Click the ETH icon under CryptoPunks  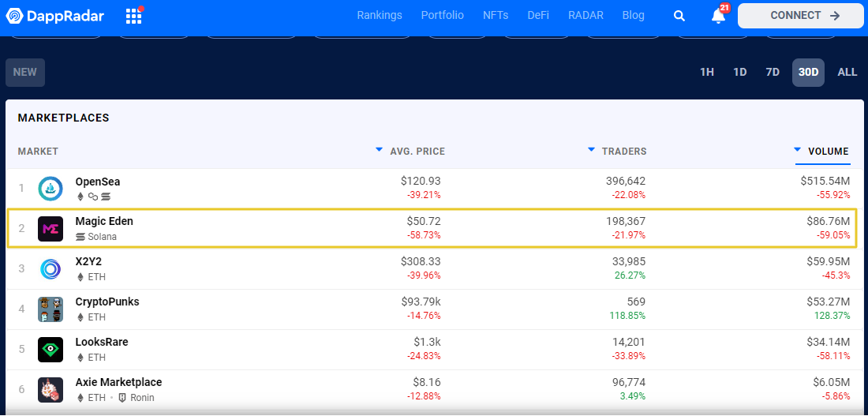tap(80, 317)
